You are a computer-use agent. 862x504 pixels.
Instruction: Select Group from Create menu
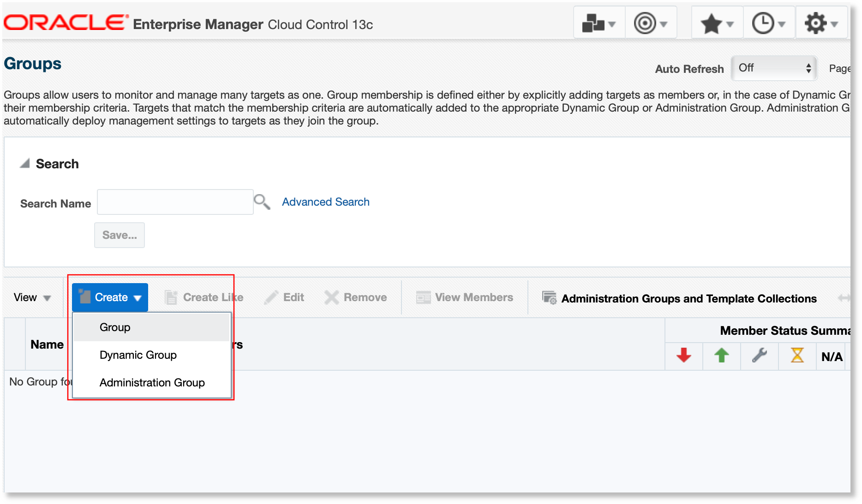152,327
